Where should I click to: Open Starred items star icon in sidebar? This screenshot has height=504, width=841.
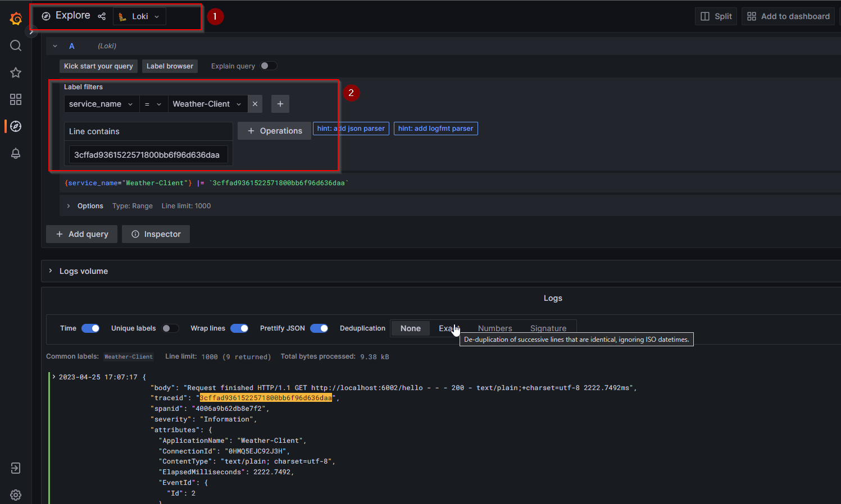(16, 72)
